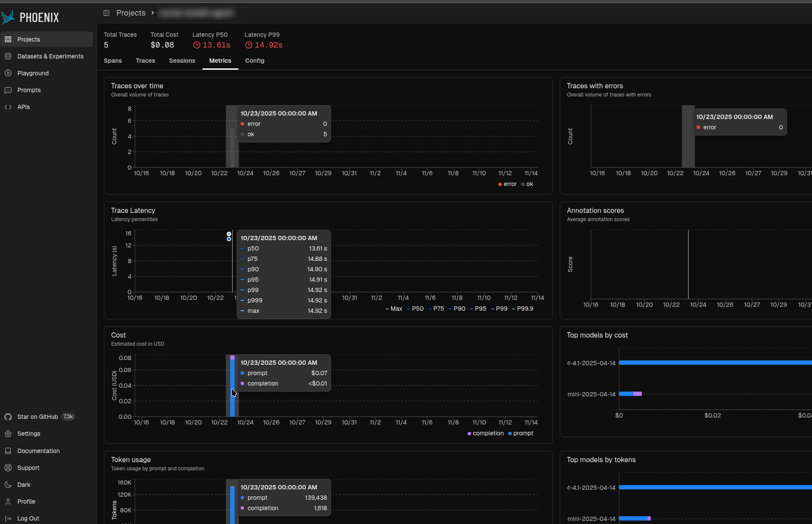Switch to the Config tab
The image size is (812, 524).
click(254, 61)
